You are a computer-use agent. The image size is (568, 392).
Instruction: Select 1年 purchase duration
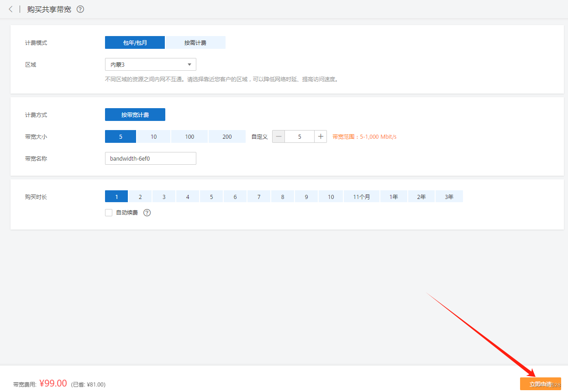(394, 197)
